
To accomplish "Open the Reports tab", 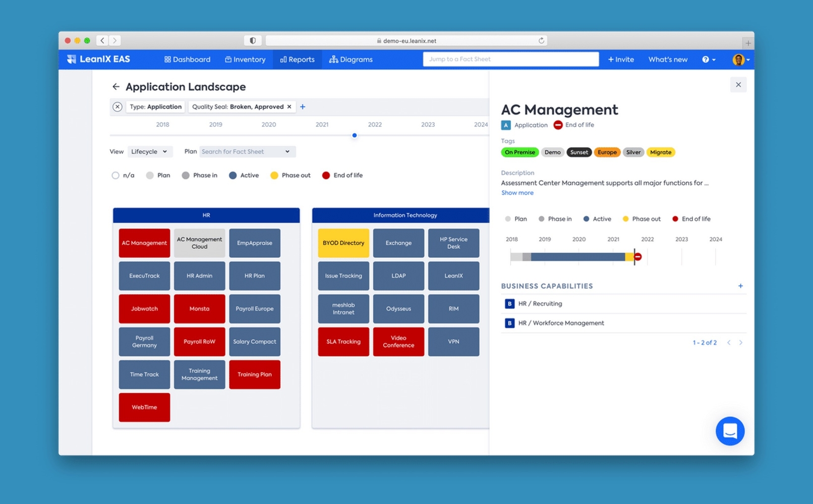I will click(297, 59).
